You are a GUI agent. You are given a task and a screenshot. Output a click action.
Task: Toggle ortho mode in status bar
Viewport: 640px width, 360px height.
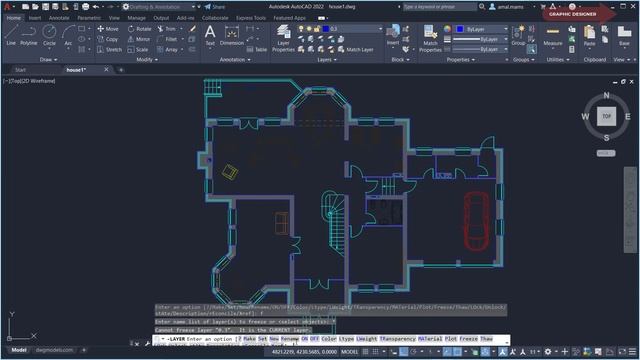tap(403, 351)
